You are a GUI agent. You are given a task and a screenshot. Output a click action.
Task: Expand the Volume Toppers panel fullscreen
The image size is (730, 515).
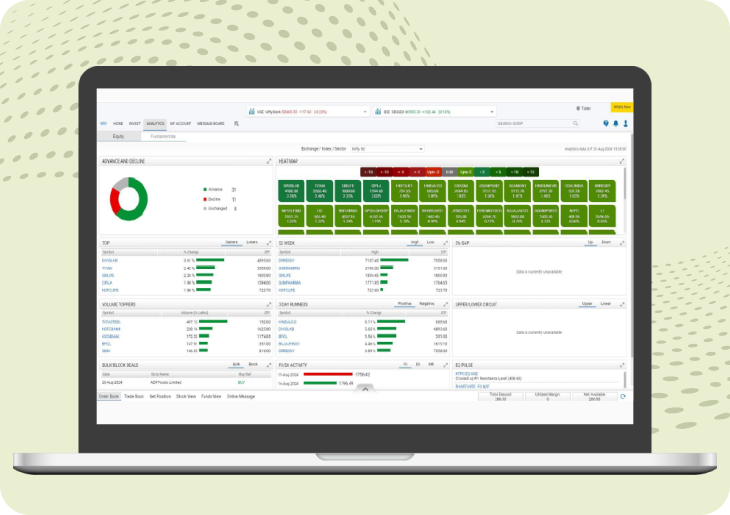[x=268, y=302]
